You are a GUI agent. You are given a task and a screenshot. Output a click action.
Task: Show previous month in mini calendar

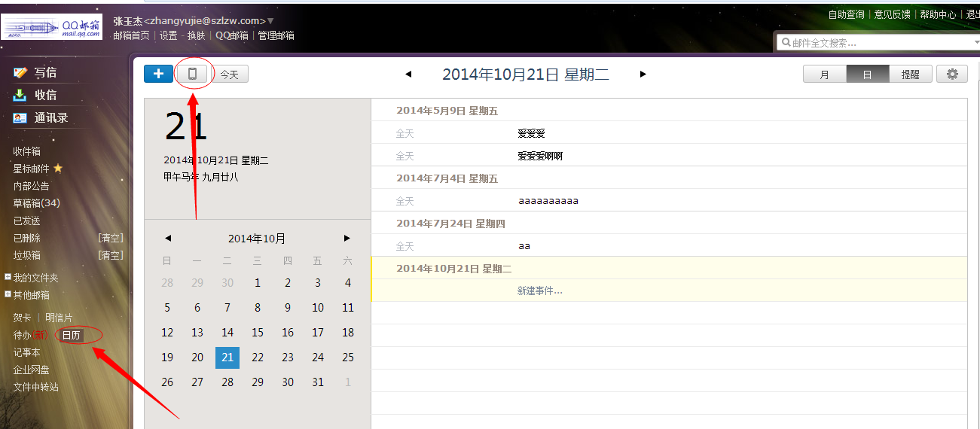(x=168, y=239)
